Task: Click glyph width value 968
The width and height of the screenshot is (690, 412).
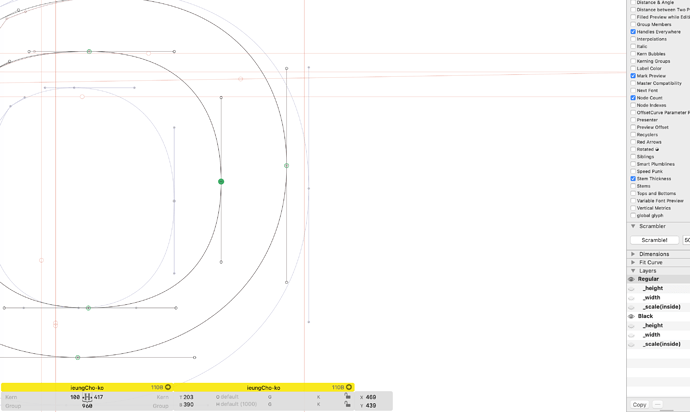Action: pos(87,406)
